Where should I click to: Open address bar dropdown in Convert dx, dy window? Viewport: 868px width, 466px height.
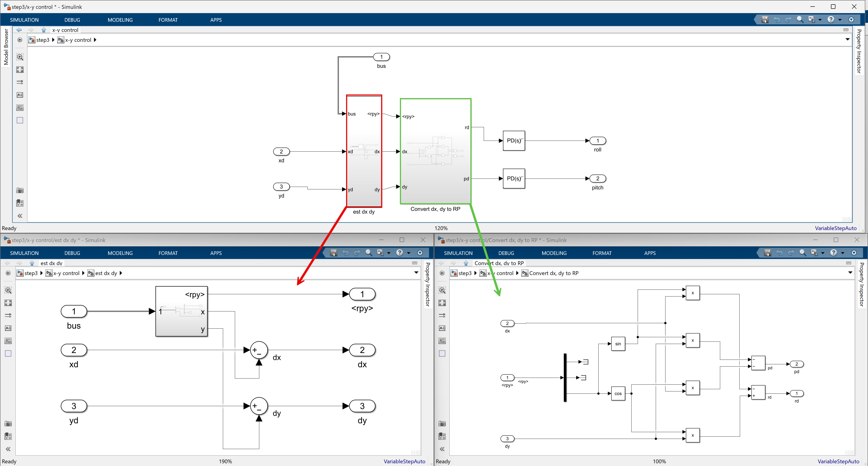[x=850, y=273]
